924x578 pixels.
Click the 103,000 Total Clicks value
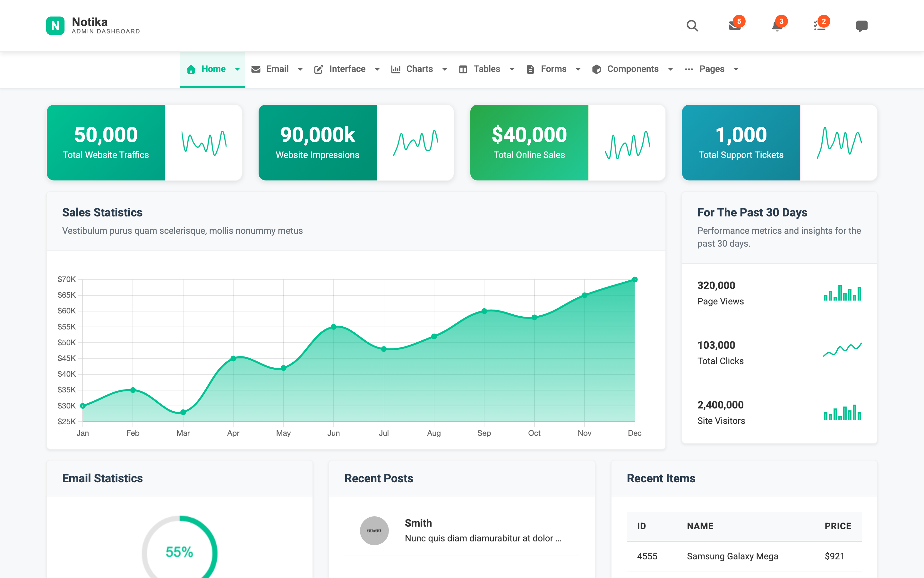click(x=716, y=345)
